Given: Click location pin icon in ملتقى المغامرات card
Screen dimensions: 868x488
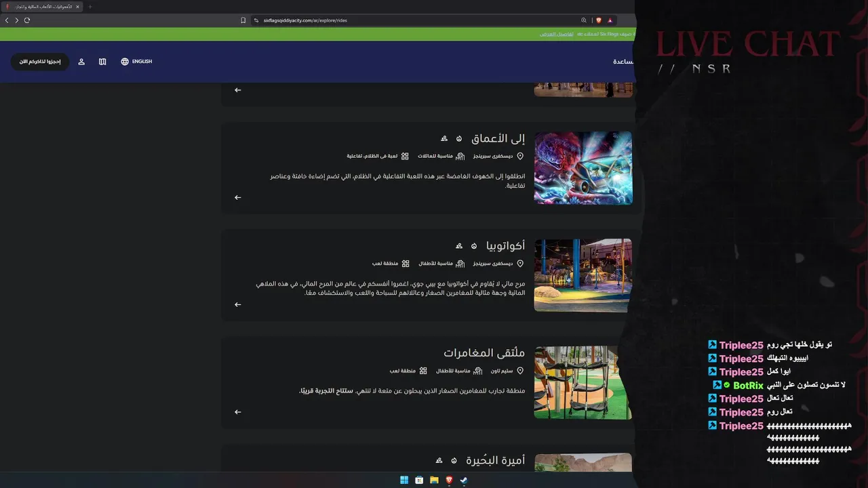Looking at the screenshot, I should coord(520,371).
